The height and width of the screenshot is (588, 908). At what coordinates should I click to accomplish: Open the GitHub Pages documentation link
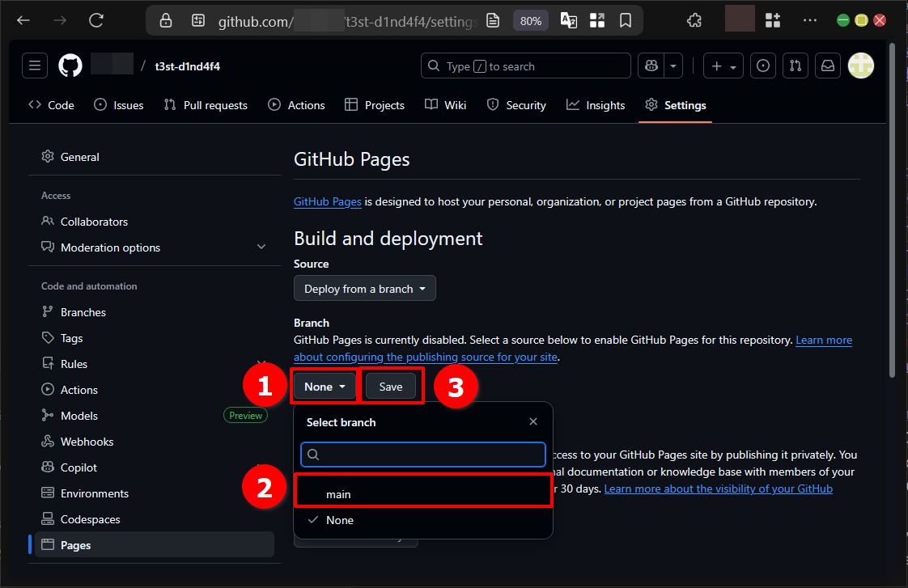pyautogui.click(x=327, y=201)
